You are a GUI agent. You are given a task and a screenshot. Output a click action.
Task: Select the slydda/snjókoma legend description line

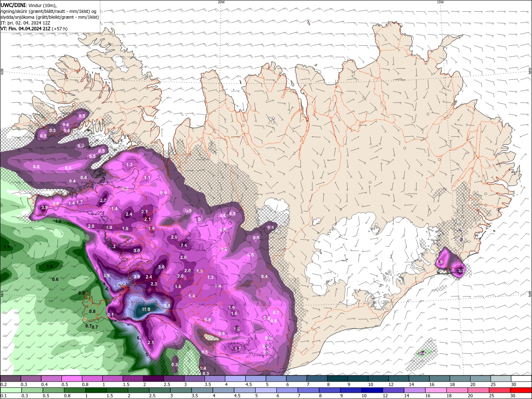click(49, 17)
